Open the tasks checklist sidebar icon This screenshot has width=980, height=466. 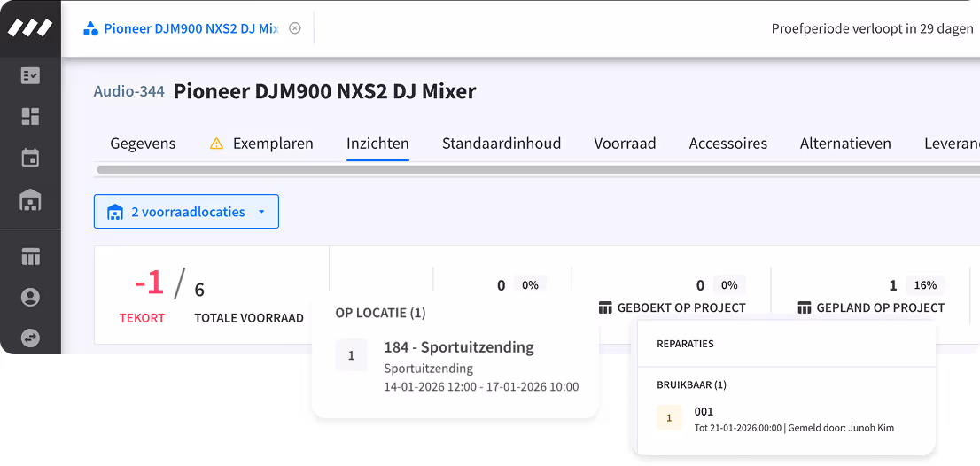(30, 75)
